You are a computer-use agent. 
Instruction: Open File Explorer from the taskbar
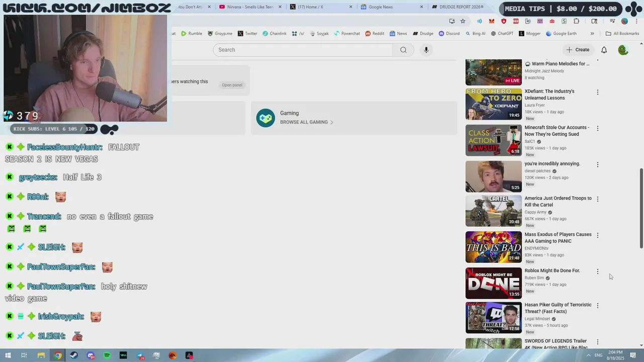(x=41, y=355)
